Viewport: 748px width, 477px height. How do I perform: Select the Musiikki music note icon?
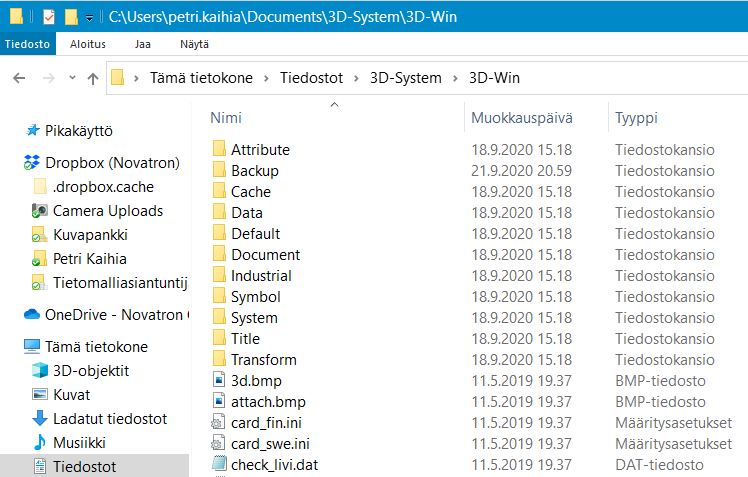coord(40,443)
